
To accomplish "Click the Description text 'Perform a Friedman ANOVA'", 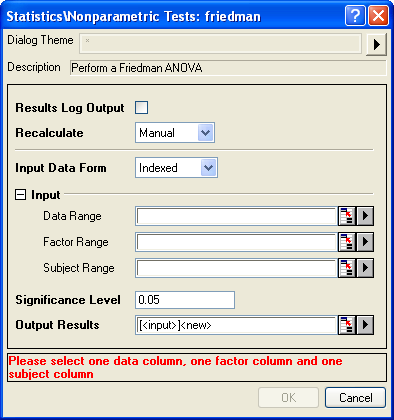I will pyautogui.click(x=137, y=68).
